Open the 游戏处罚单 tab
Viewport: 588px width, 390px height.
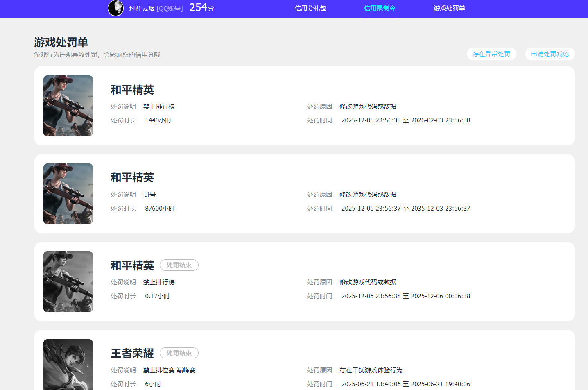point(449,8)
